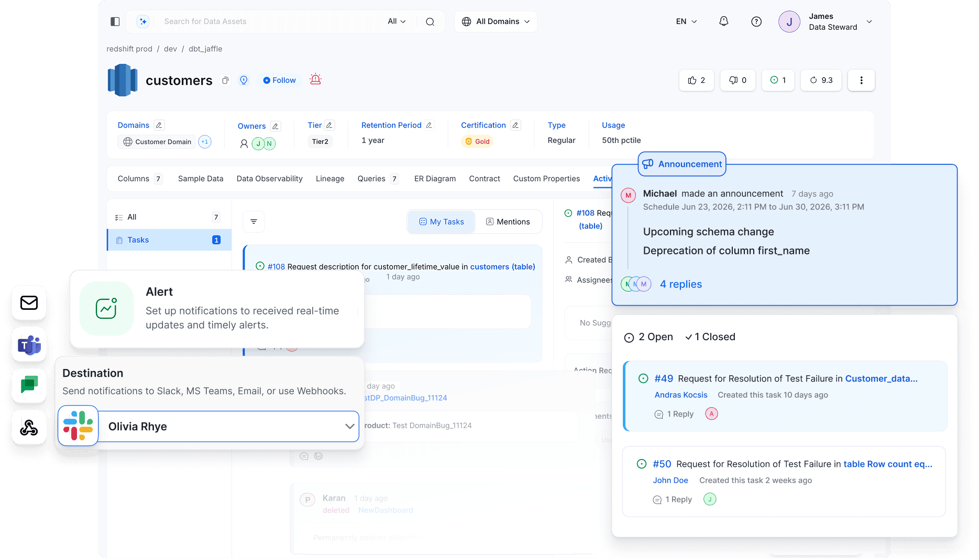Select the Webhook destination icon

29,428
